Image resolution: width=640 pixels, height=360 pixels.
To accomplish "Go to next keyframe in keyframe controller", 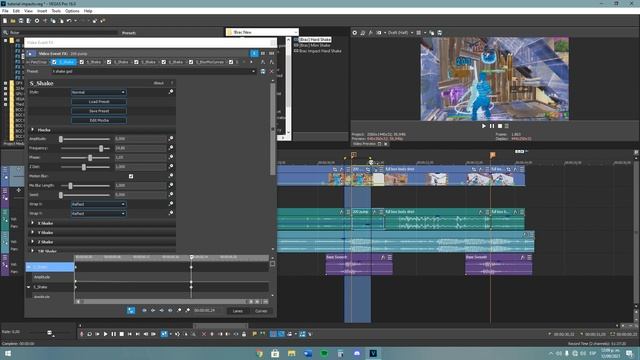I will [162, 311].
